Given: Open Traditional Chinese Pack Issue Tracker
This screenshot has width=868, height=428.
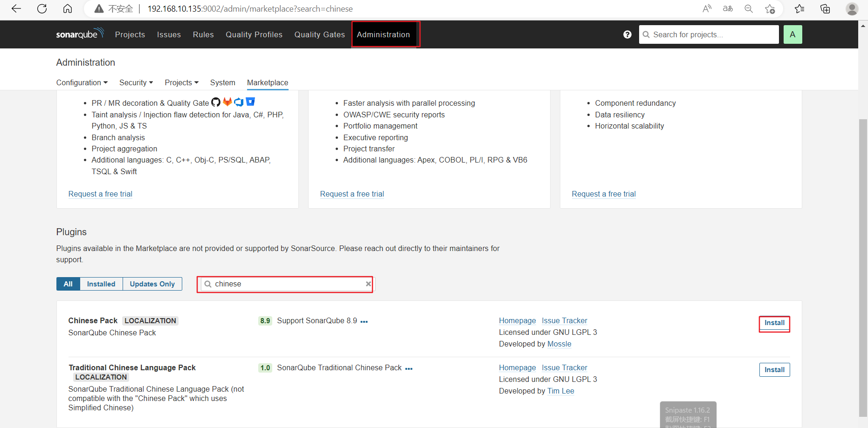Looking at the screenshot, I should pos(565,367).
